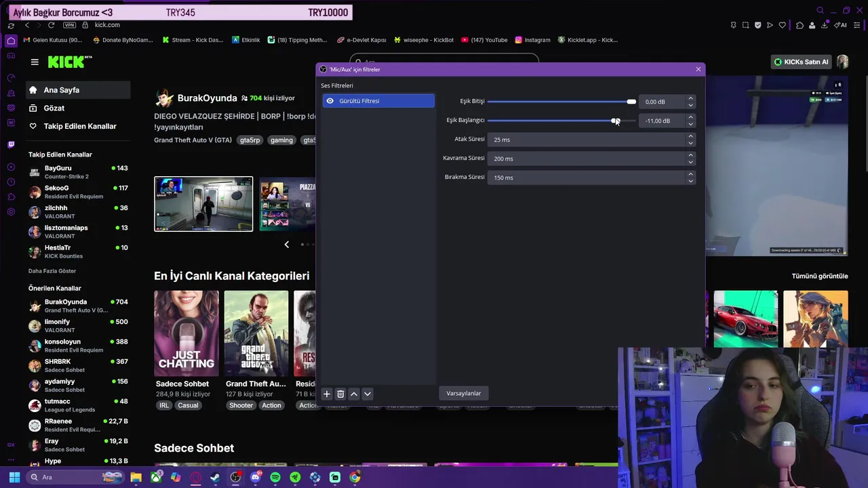Click the Atak Süresi 25 ms field

(587, 140)
